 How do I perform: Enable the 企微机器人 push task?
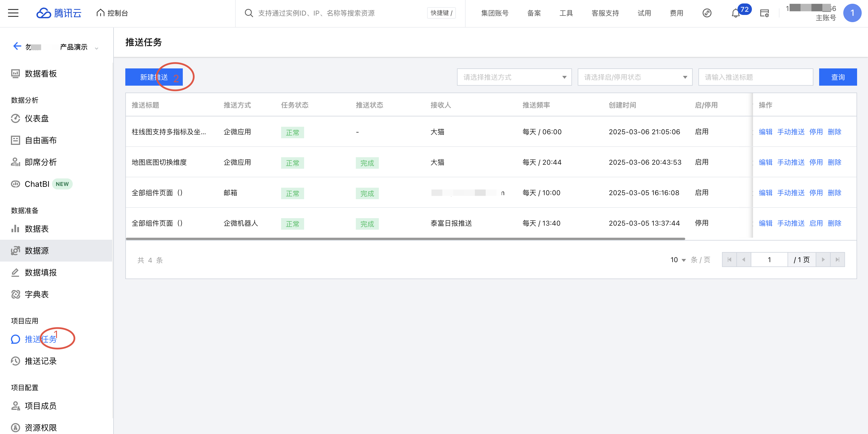815,223
